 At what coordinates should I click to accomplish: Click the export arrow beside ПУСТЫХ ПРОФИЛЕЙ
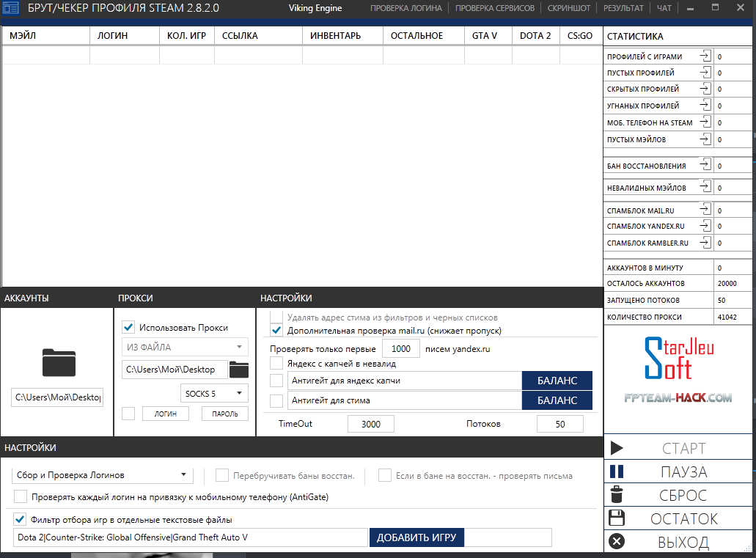click(705, 73)
